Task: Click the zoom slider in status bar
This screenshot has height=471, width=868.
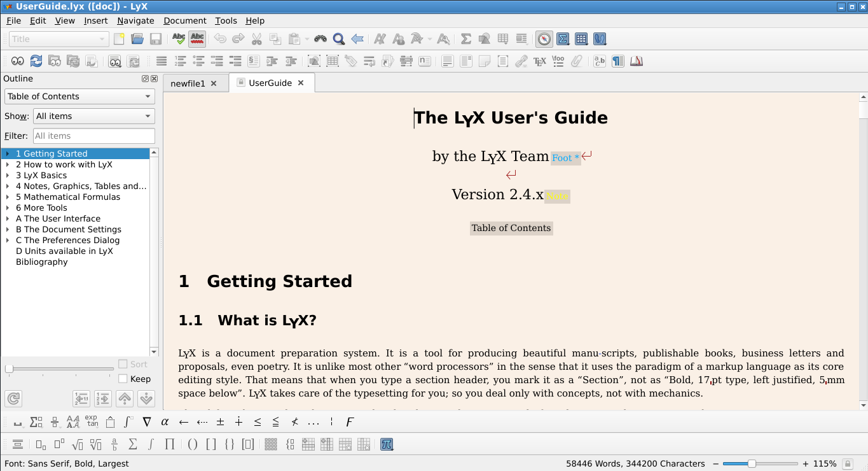Action: point(752,463)
